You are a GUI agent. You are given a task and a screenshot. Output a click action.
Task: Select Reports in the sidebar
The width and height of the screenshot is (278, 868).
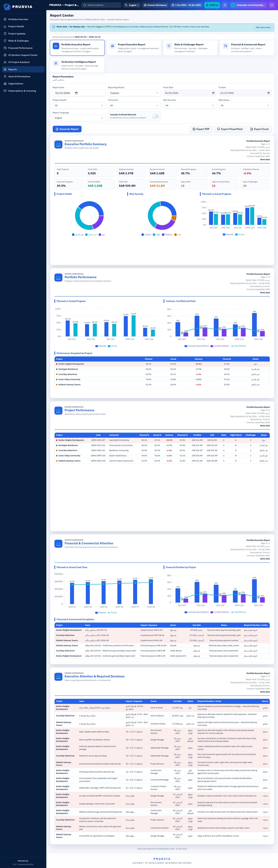(23, 69)
